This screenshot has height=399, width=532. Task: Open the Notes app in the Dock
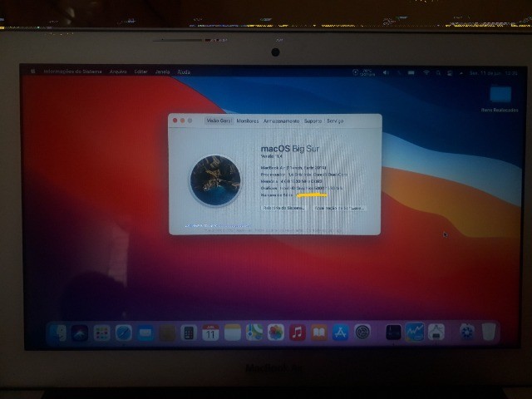233,332
